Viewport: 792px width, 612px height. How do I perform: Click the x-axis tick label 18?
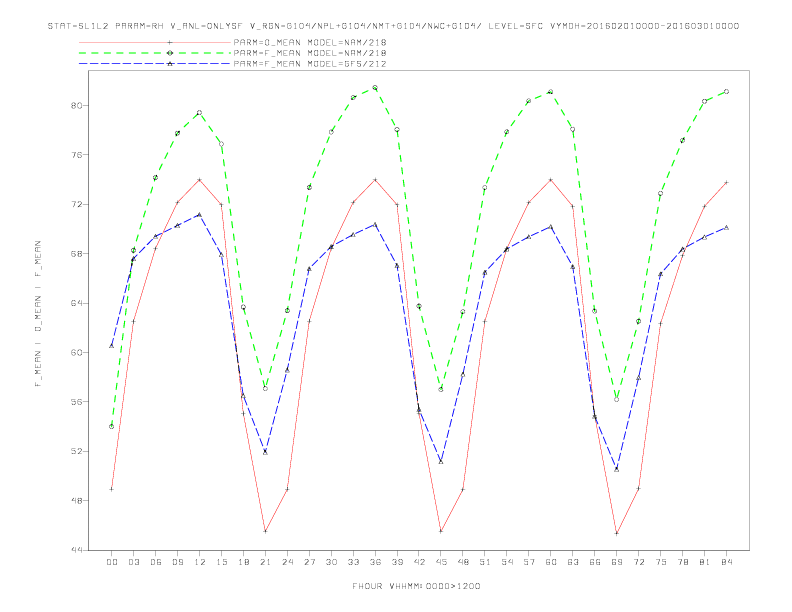(243, 562)
